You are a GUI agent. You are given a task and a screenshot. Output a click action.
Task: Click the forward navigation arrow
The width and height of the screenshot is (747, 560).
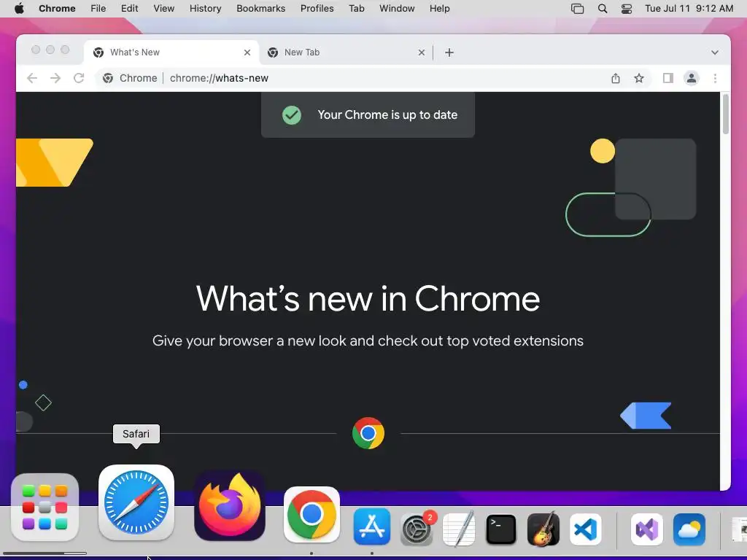tap(55, 78)
